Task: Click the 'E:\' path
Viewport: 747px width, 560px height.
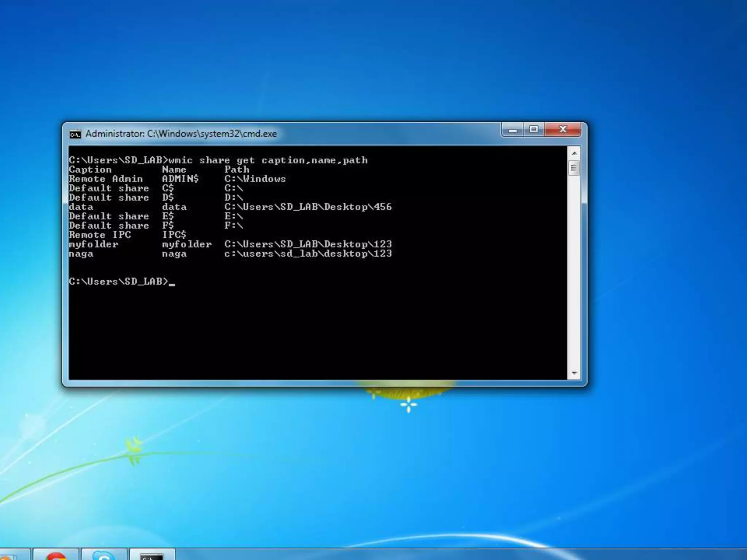Action: [233, 216]
